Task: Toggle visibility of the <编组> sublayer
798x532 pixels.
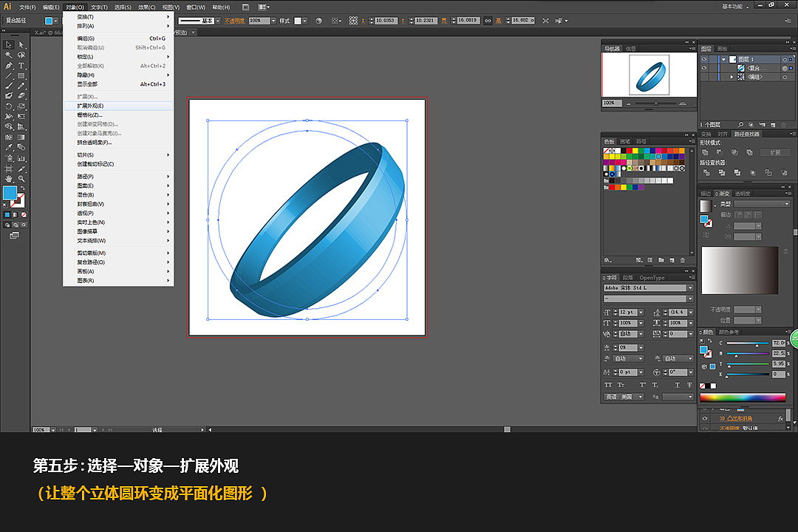Action: coord(704,78)
